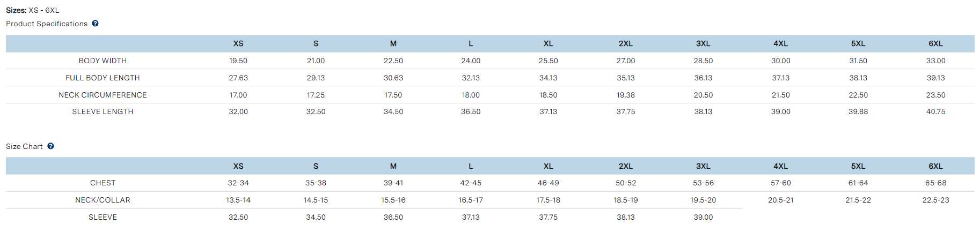The height and width of the screenshot is (232, 980).
Task: Click the Size Chart help icon
Action: point(50,146)
